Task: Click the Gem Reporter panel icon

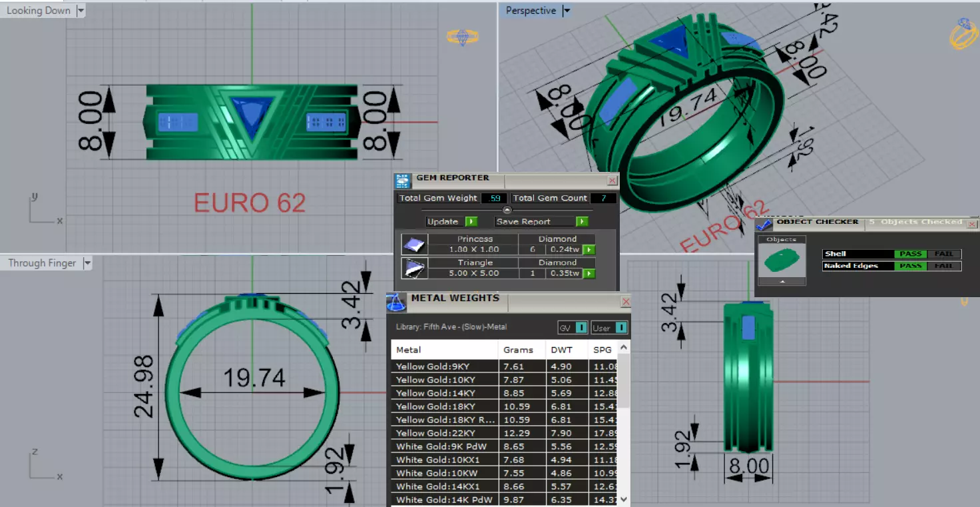Action: click(x=403, y=181)
